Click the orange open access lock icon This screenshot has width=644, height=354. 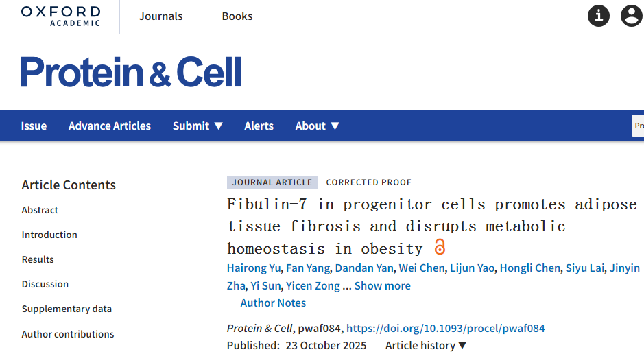point(440,248)
